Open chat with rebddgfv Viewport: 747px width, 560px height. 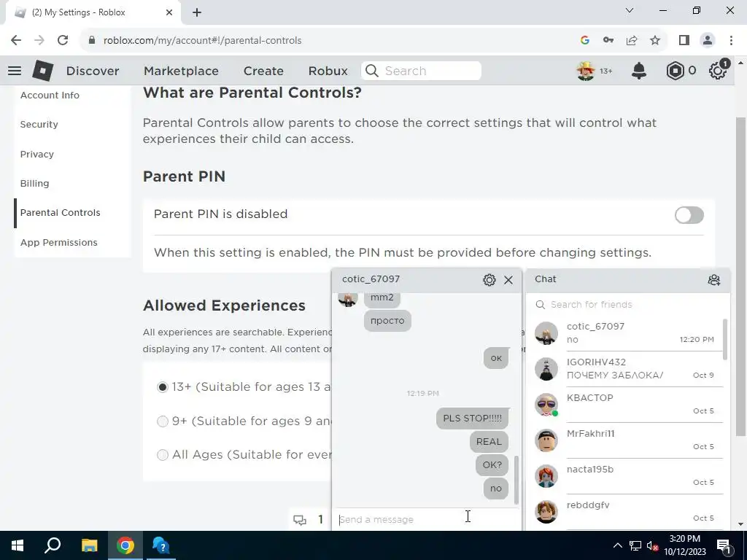(628, 512)
